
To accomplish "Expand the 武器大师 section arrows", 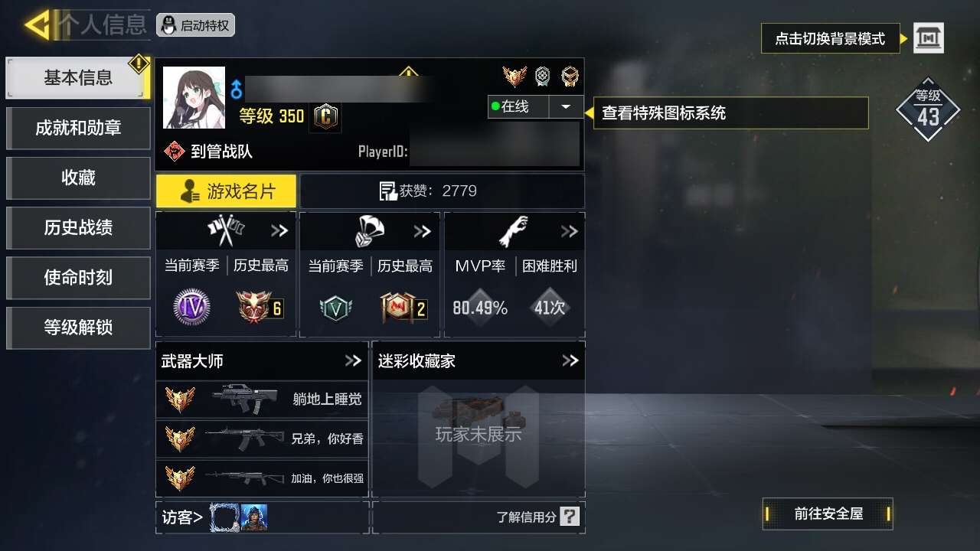I will click(x=353, y=360).
